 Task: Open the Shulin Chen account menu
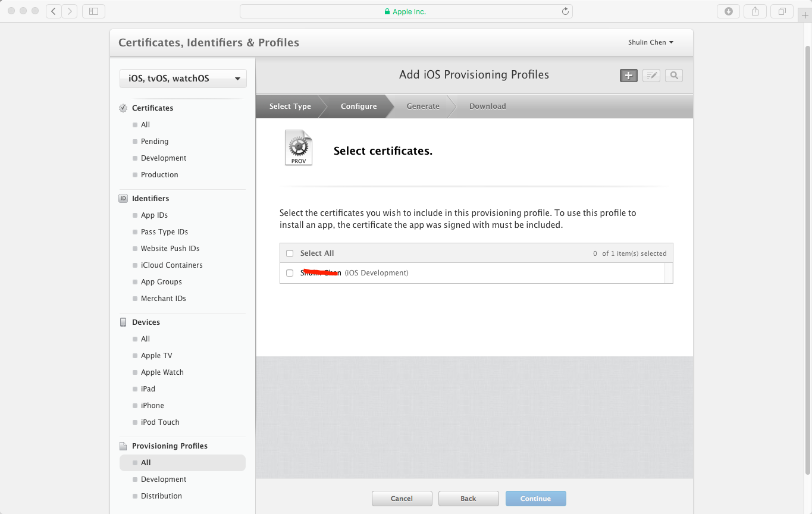coord(651,42)
